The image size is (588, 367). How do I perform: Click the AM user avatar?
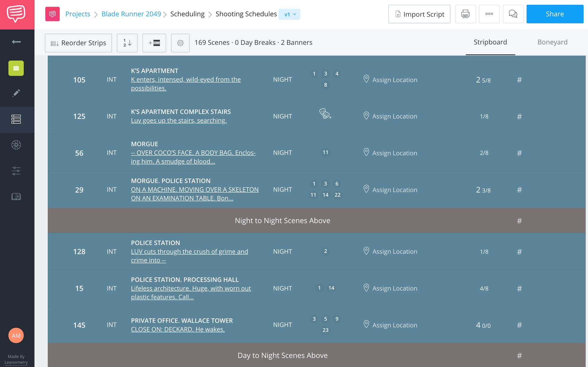16,335
